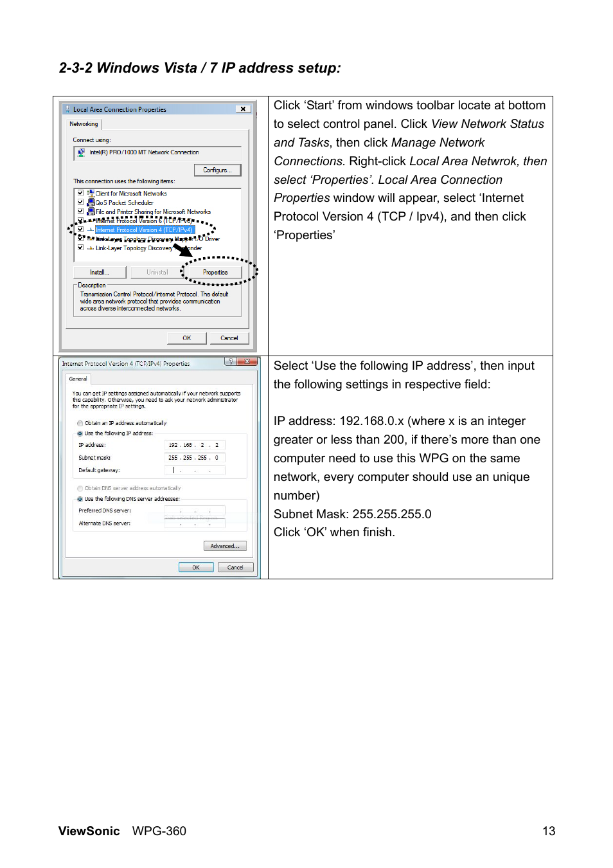613x868 pixels.
Task: Toggle Link-Layer Topology Discovery Responder checkbox
Action: pyautogui.click(x=80, y=248)
